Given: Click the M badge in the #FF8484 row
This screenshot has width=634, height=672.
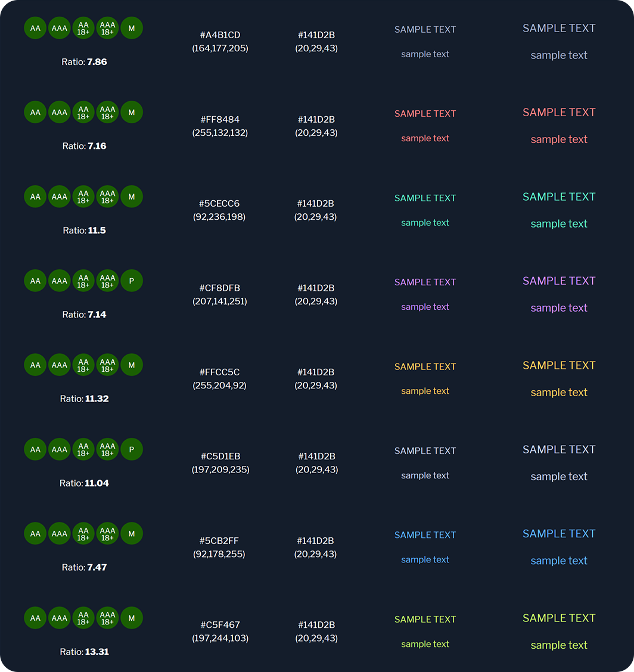Looking at the screenshot, I should tap(132, 112).
